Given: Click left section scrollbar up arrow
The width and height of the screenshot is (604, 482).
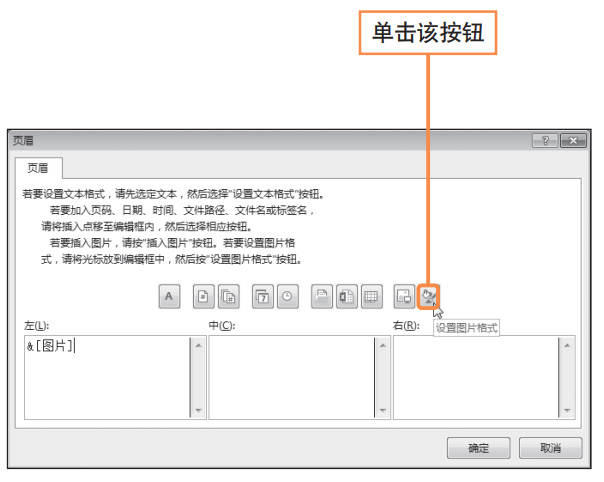Looking at the screenshot, I should click(x=198, y=345).
